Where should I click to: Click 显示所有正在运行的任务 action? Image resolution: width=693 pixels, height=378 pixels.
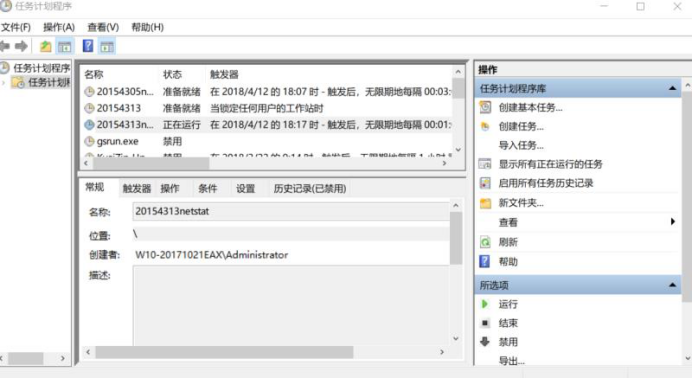[551, 164]
